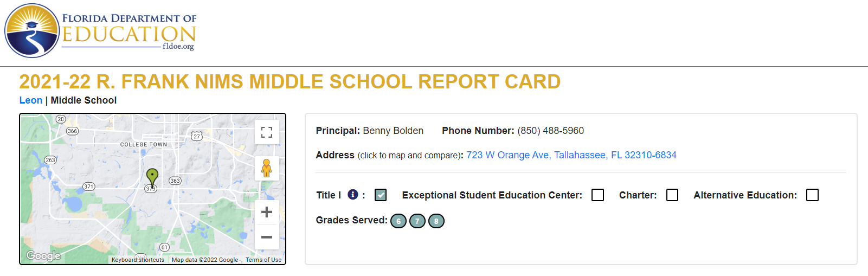
Task: Toggle fullscreen view on the map
Action: tap(267, 132)
